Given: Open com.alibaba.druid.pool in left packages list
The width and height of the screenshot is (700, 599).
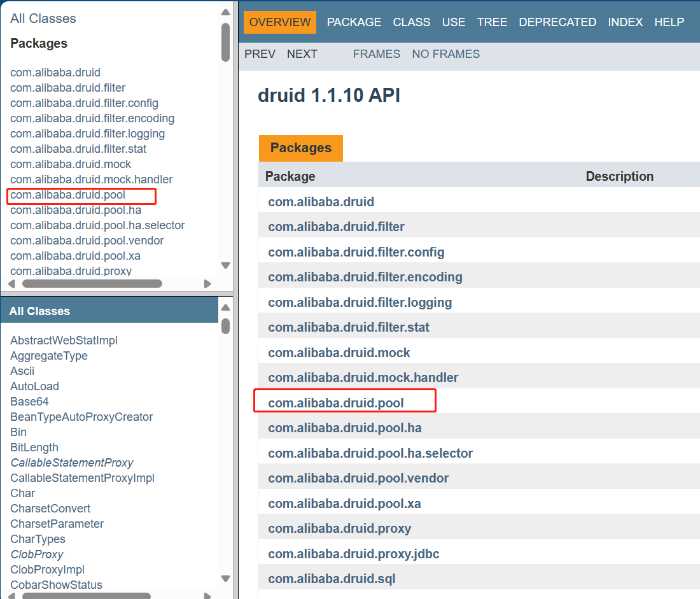Looking at the screenshot, I should click(68, 195).
